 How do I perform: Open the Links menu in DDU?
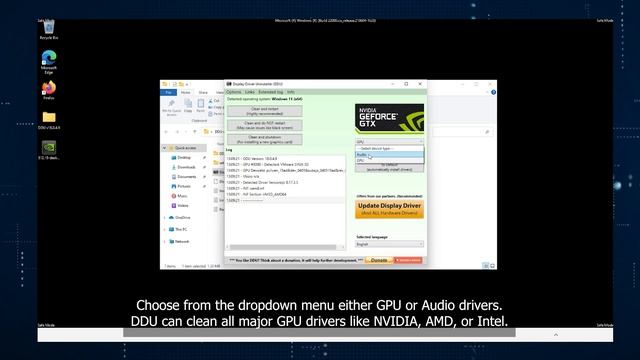point(250,92)
